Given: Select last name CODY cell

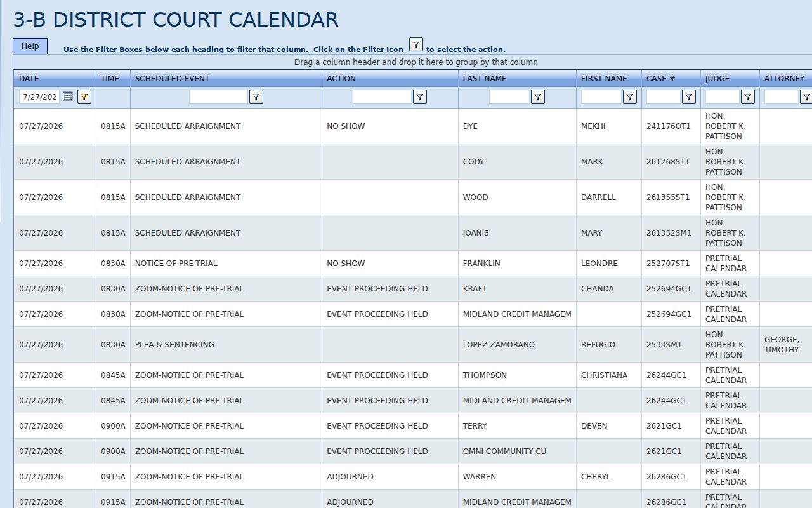Looking at the screenshot, I should [517, 162].
